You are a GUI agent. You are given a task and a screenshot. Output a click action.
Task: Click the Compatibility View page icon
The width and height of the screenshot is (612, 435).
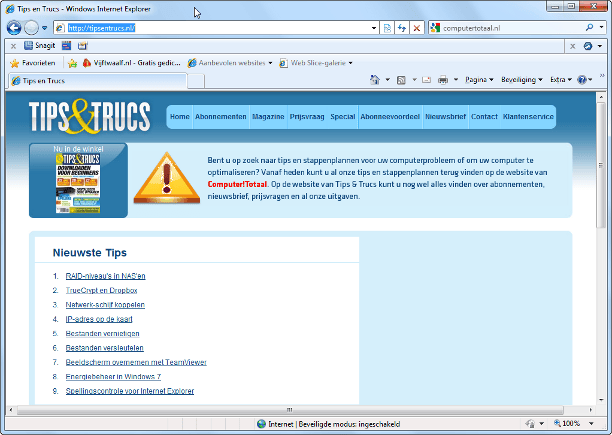(x=387, y=28)
